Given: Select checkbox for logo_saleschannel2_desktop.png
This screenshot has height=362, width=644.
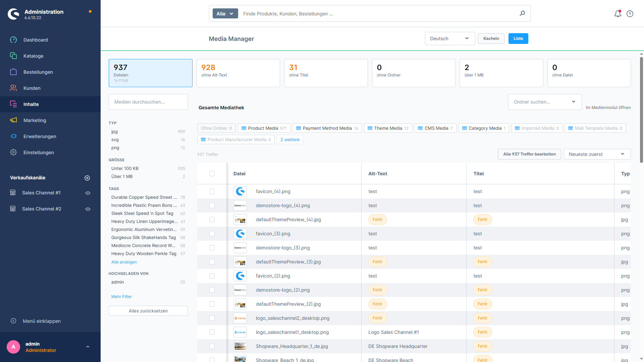Looking at the screenshot, I should (x=212, y=318).
